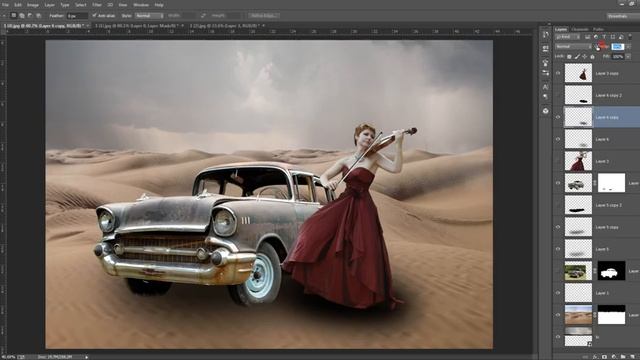This screenshot has width=640, height=360.
Task: Click the Lock all padlock icon
Action: pos(592,57)
